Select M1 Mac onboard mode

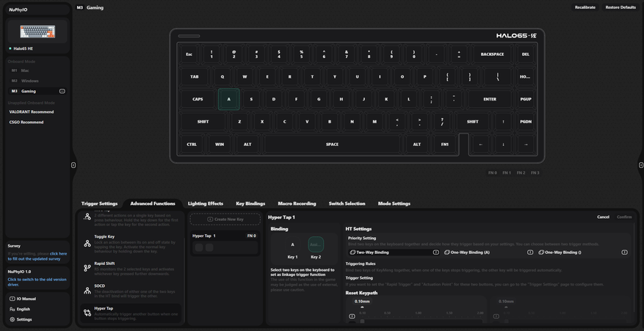pos(37,70)
